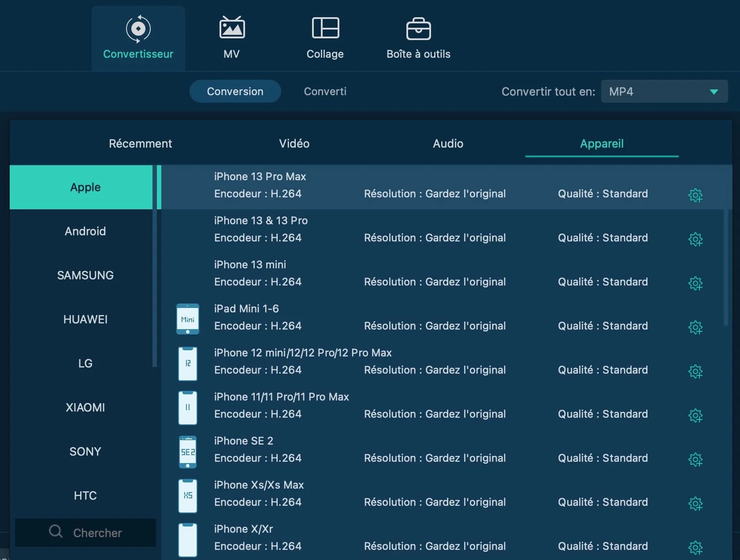This screenshot has height=560, width=740.
Task: Open settings gear for iPhone 12 mini/12/12 Pro
Action: point(695,371)
